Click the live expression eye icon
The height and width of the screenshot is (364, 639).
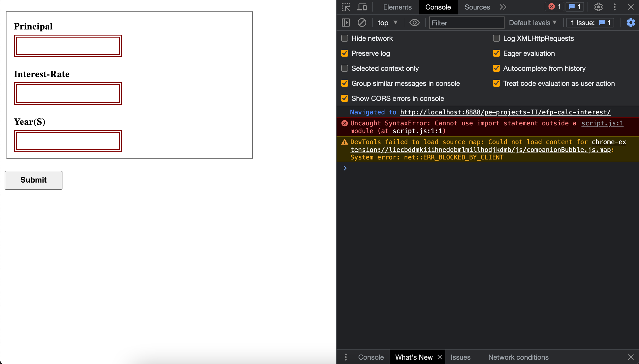coord(414,23)
